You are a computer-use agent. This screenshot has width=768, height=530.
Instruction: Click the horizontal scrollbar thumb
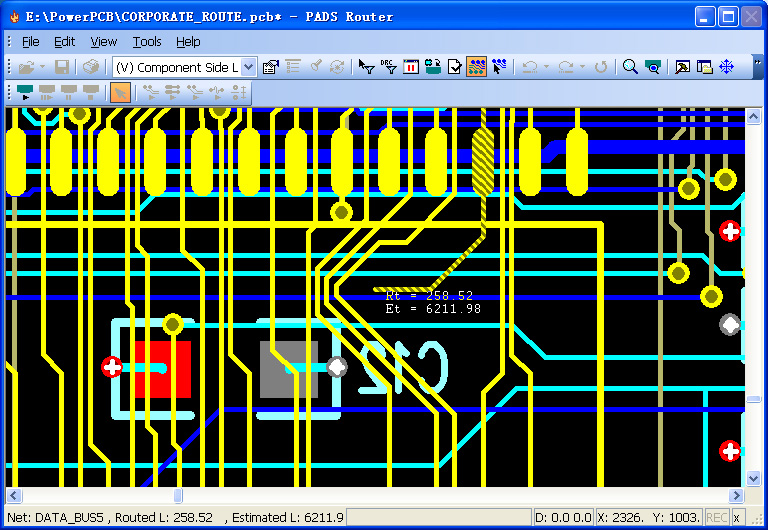pos(178,496)
